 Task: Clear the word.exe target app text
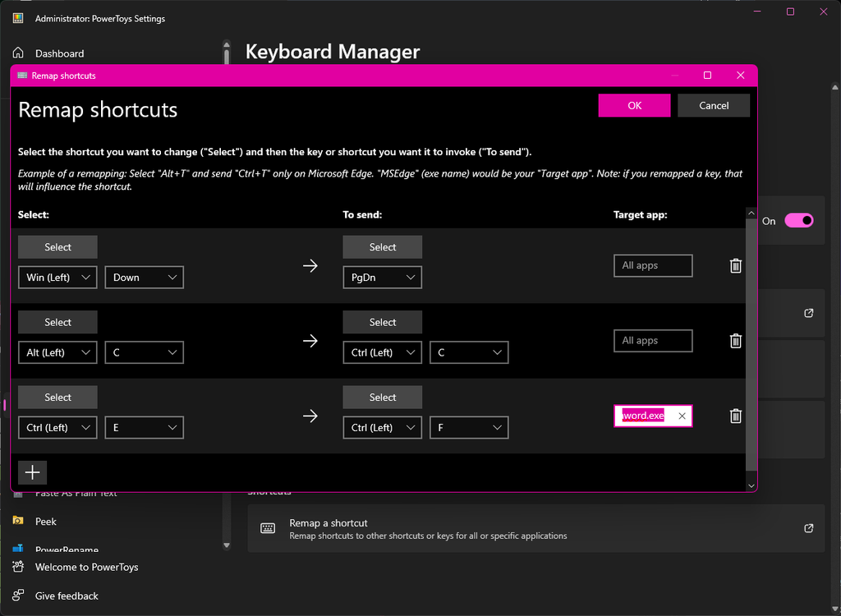[682, 416]
